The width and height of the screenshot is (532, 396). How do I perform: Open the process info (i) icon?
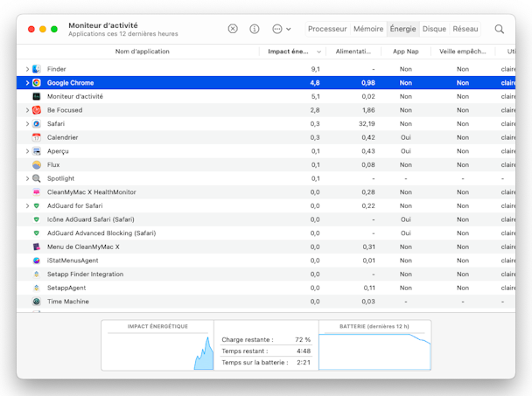[x=254, y=29]
